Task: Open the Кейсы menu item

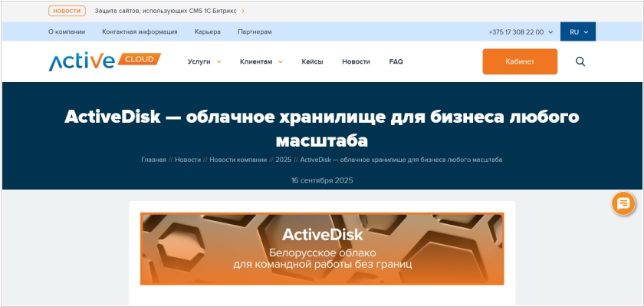Action: point(312,61)
